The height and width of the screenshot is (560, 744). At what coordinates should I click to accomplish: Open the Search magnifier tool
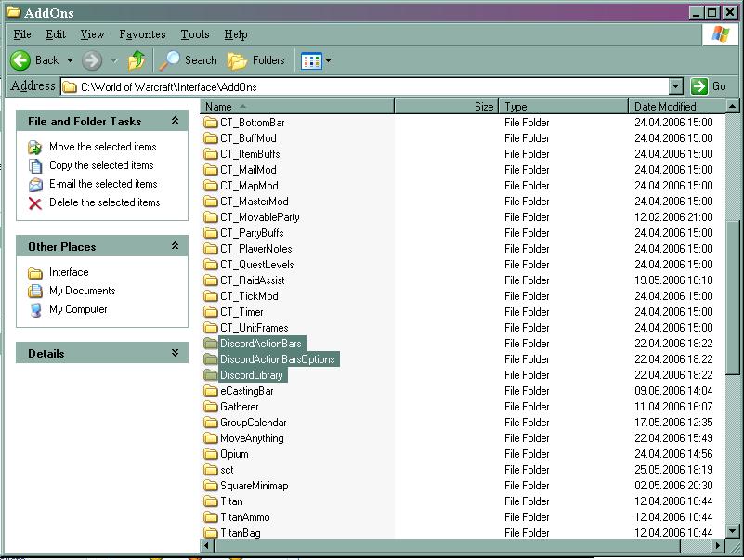pos(169,60)
